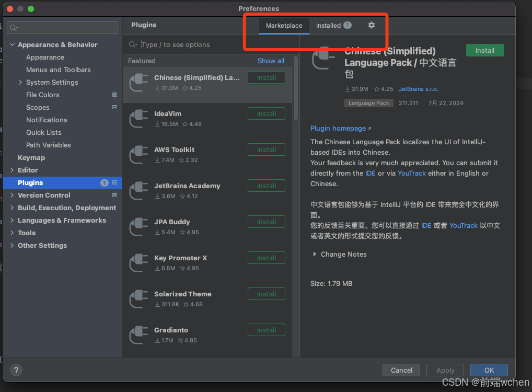This screenshot has width=532, height=392.
Task: Click Show all featured plugins link
Action: pyautogui.click(x=271, y=61)
